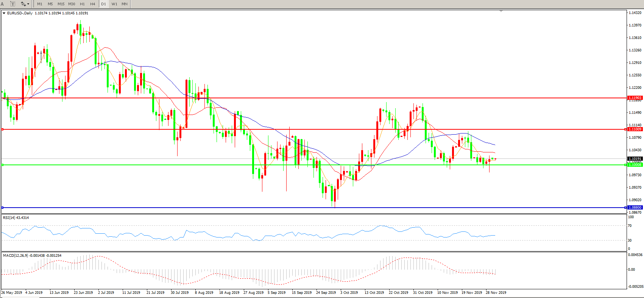Switch to M1 timeframe
The width and height of the screenshot is (644, 298).
coord(40,4)
